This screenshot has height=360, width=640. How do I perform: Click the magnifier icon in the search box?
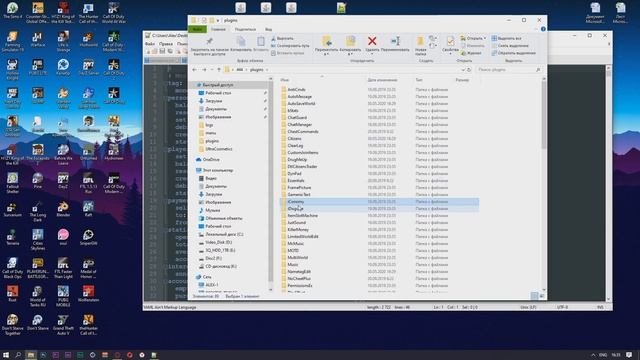pos(538,70)
